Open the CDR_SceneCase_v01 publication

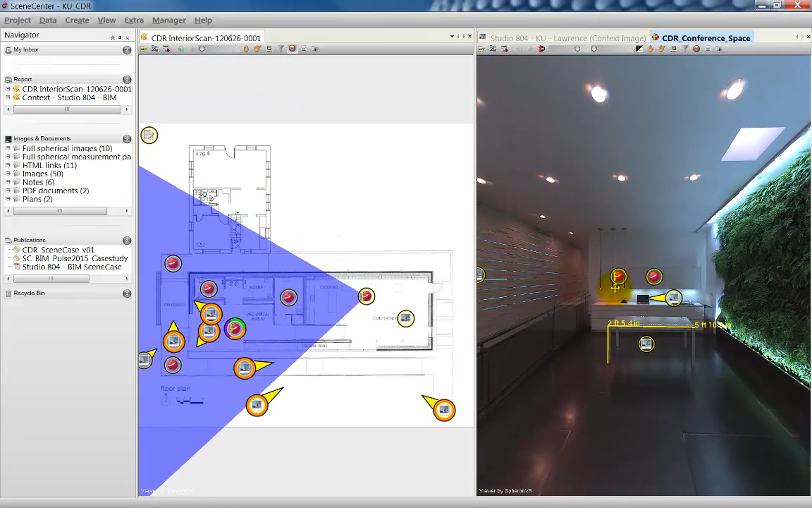point(58,250)
